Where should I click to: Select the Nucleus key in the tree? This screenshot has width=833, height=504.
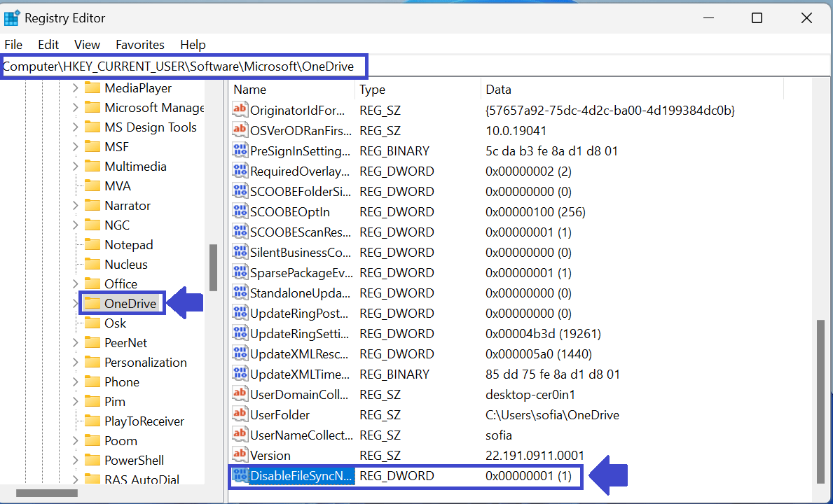tap(126, 264)
